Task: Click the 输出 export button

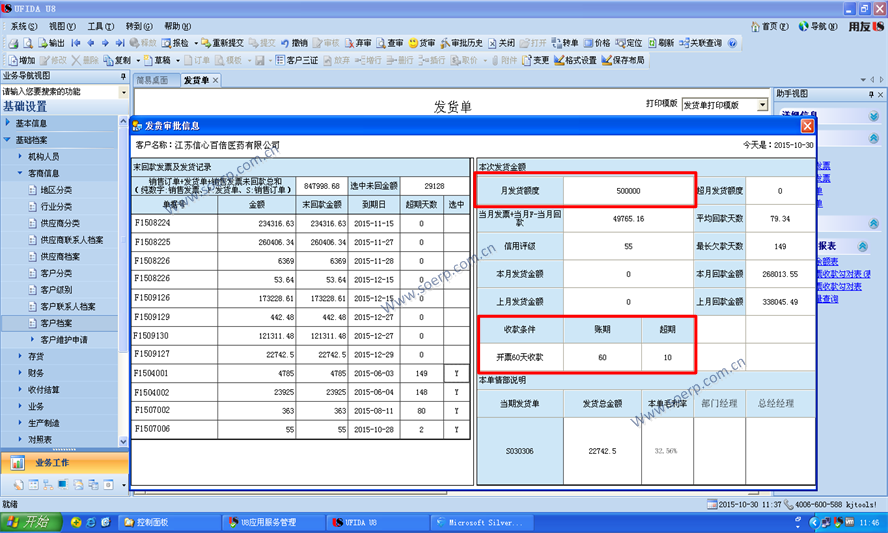Action: point(51,43)
